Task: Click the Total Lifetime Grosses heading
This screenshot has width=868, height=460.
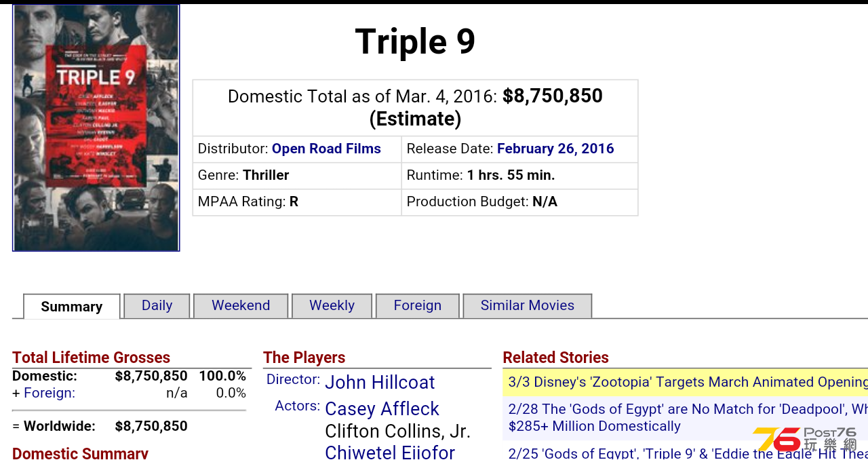Action: [91, 358]
